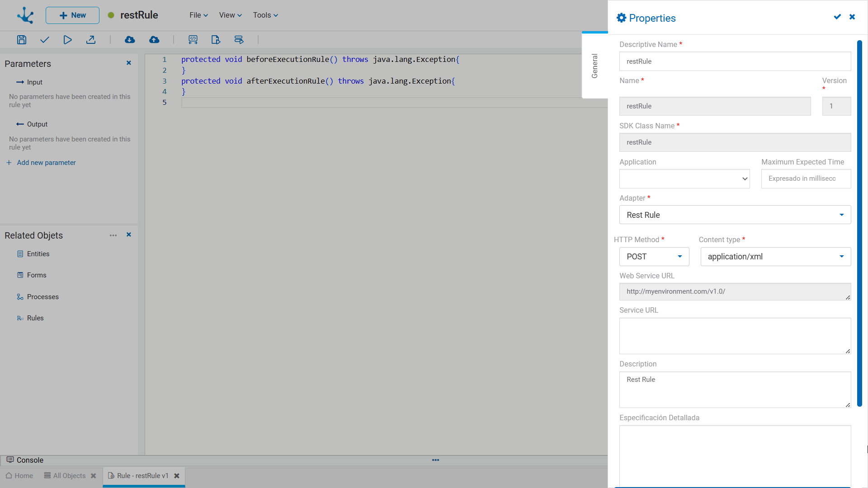Switch to the All Objects tab
The height and width of the screenshot is (488, 868).
(65, 476)
